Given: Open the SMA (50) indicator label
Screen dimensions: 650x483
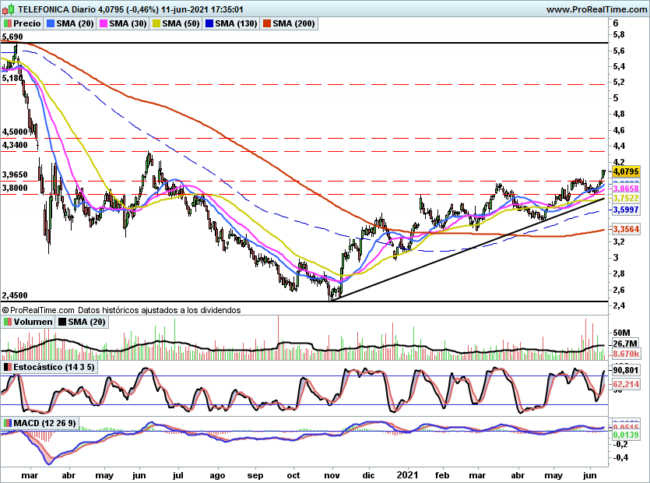Looking at the screenshot, I should (x=181, y=24).
